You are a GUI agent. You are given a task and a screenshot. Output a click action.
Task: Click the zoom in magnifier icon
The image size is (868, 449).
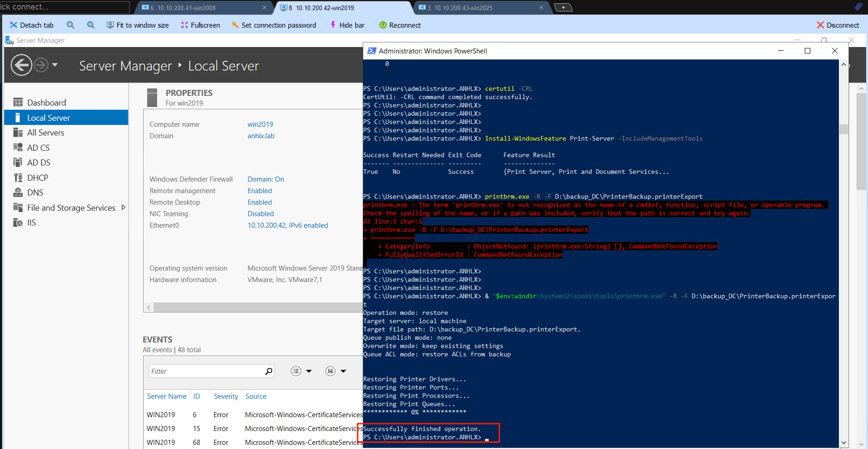point(71,25)
